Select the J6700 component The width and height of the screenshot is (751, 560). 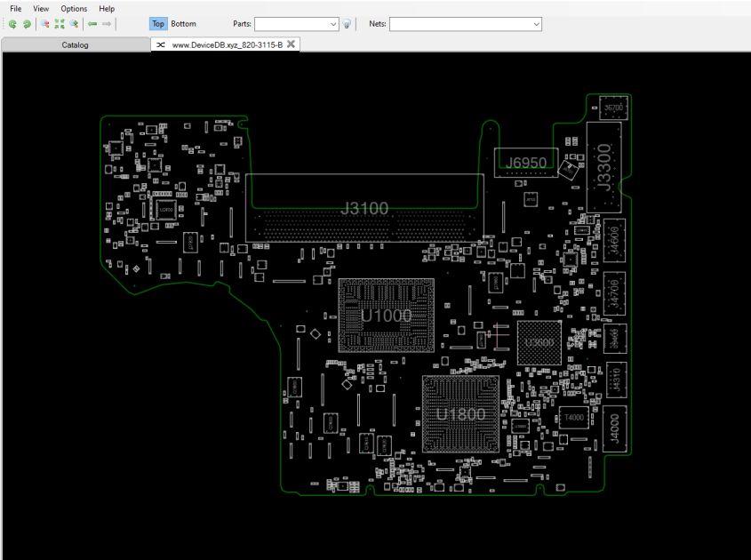point(613,108)
